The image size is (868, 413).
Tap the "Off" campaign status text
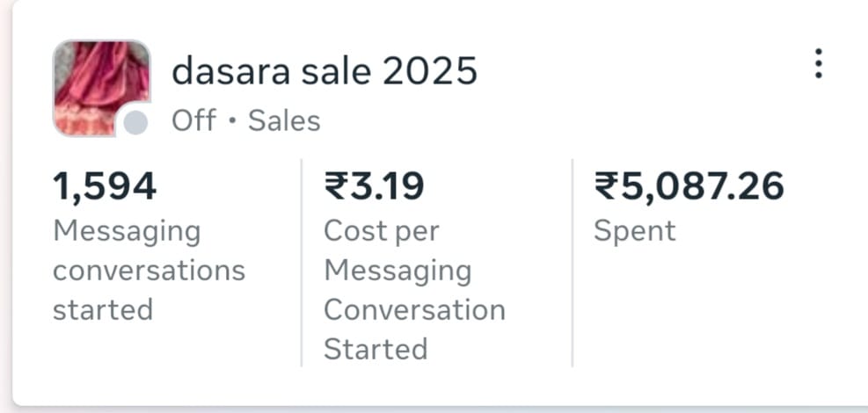[193, 120]
